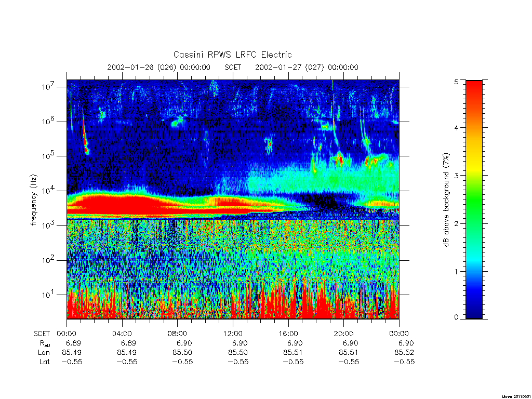Screen dimensions: 532x399
Task: Click the 'Lon' row label
Action: pyautogui.click(x=44, y=353)
